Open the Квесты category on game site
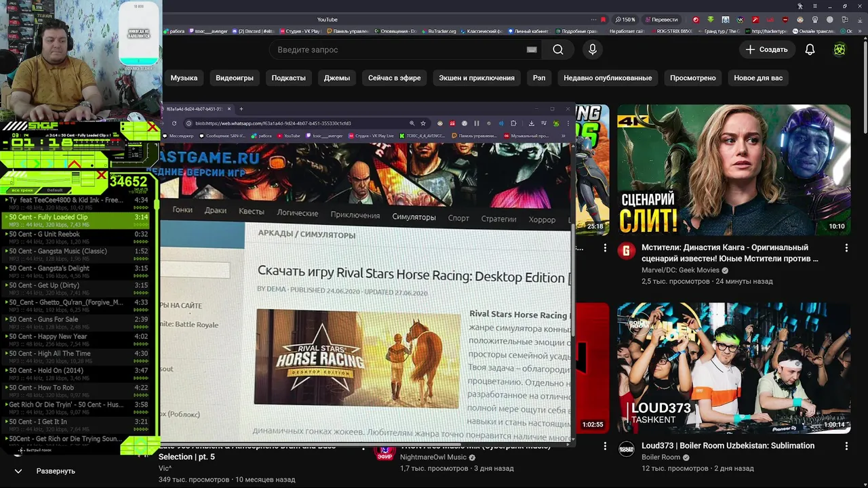The width and height of the screenshot is (868, 488). click(x=252, y=211)
